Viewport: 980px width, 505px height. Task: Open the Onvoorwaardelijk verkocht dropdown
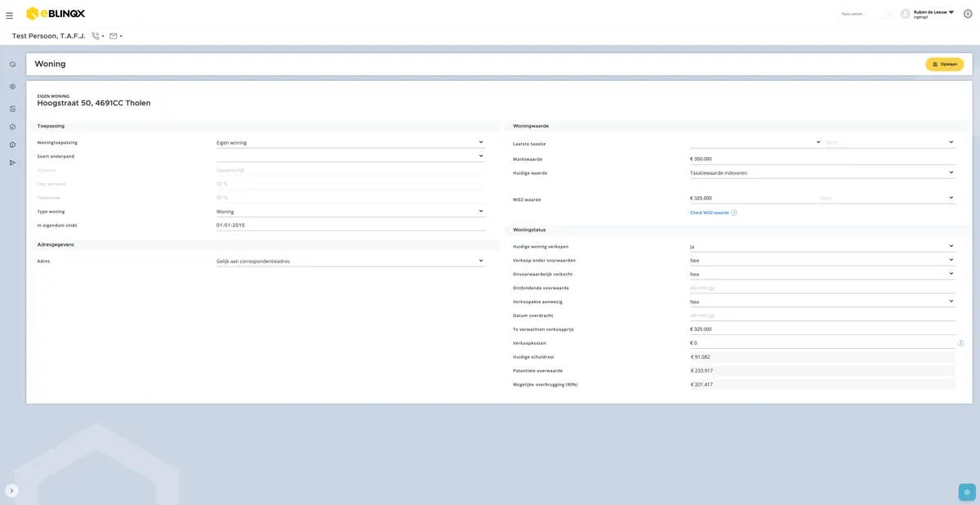click(822, 274)
